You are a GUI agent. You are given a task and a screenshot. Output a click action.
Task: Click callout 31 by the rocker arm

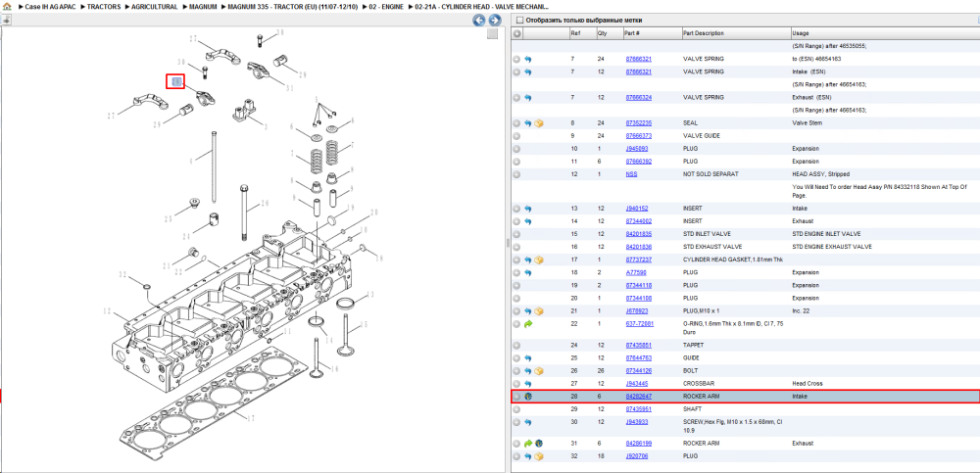pos(289,88)
